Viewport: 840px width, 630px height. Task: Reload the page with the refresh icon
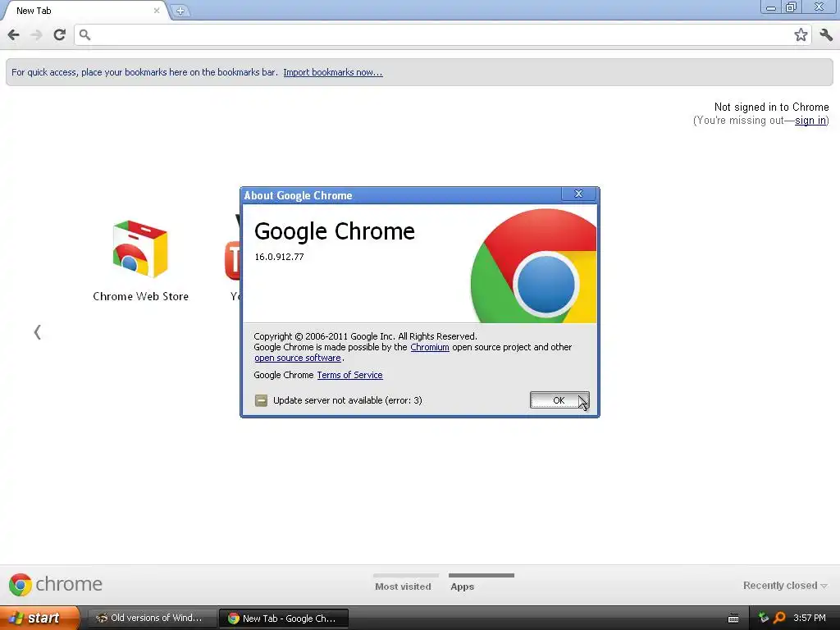[x=59, y=35]
